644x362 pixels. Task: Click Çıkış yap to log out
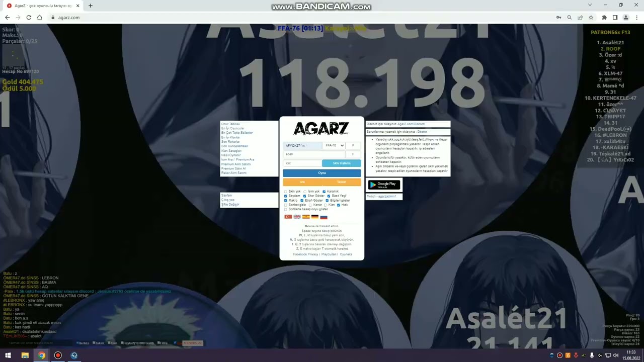click(228, 200)
